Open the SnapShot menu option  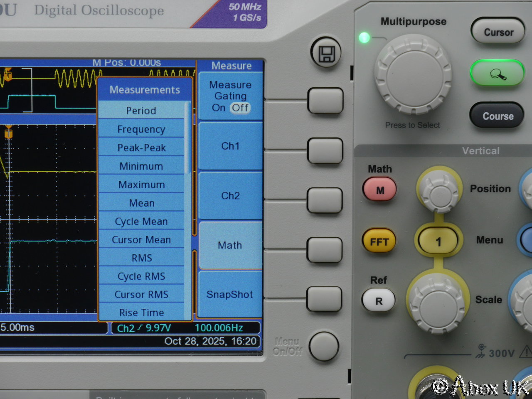coord(230,294)
